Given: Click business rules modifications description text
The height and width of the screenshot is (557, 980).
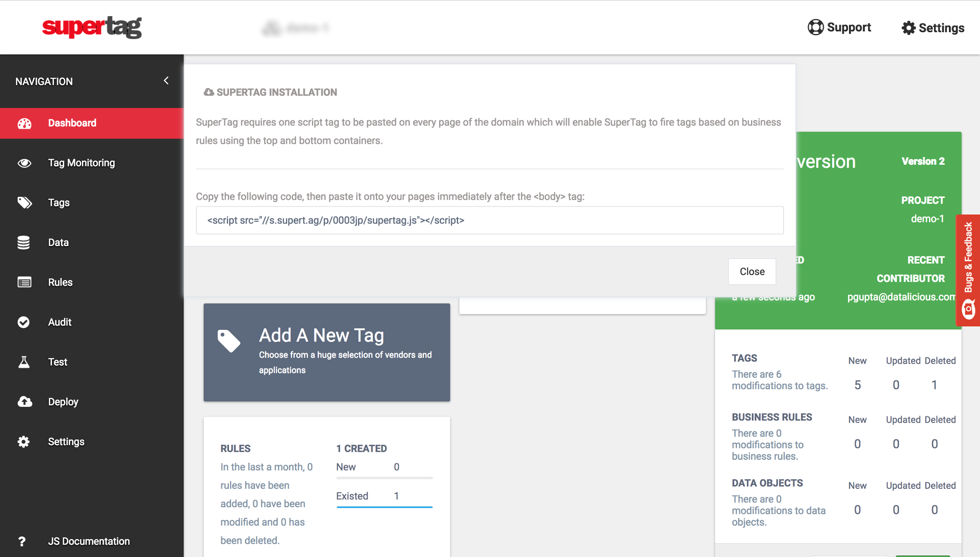Looking at the screenshot, I should (768, 445).
